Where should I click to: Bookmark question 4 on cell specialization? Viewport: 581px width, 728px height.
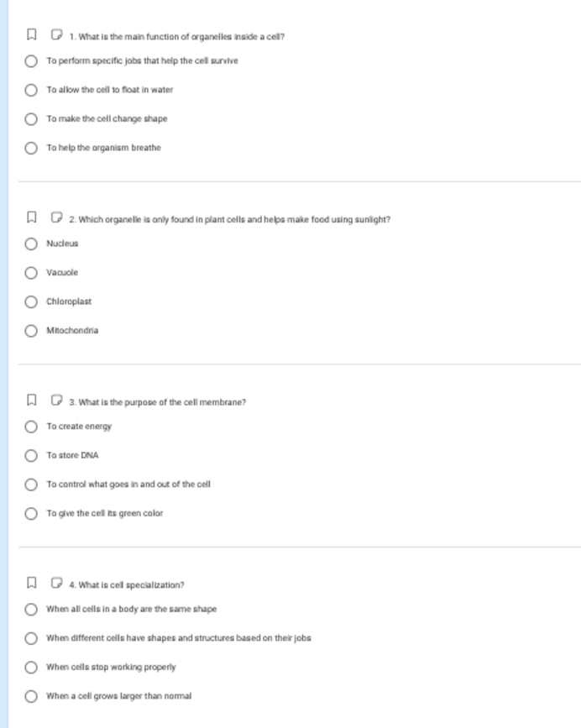[32, 583]
